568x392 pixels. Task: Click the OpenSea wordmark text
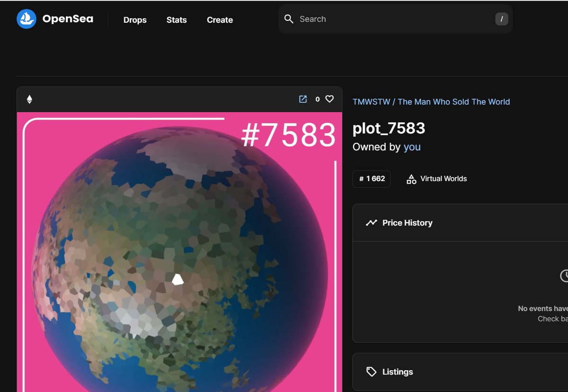[68, 19]
